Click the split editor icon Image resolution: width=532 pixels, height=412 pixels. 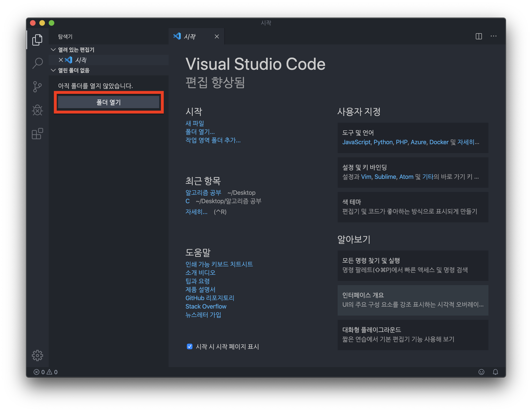[479, 36]
